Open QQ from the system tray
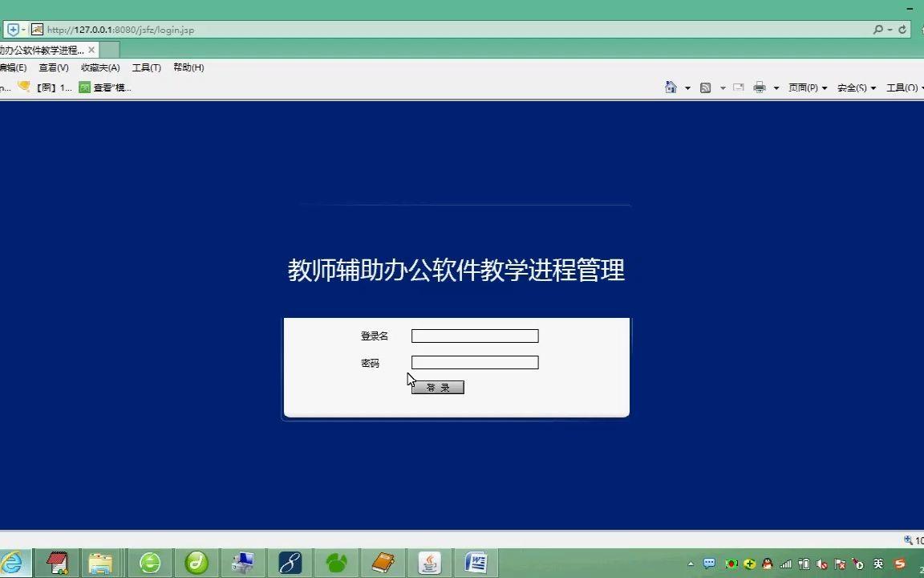 pos(768,564)
